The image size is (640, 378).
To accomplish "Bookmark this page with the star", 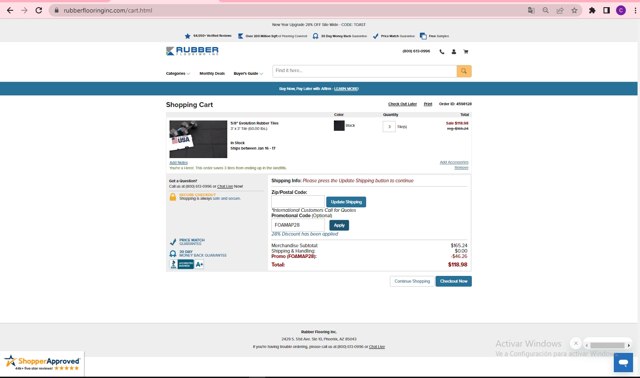I will coord(574,10).
